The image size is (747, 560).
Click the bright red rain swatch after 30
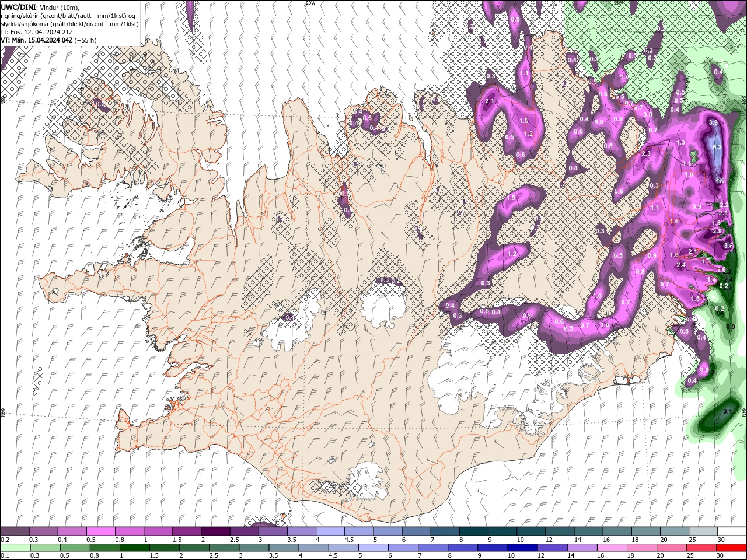(732, 548)
